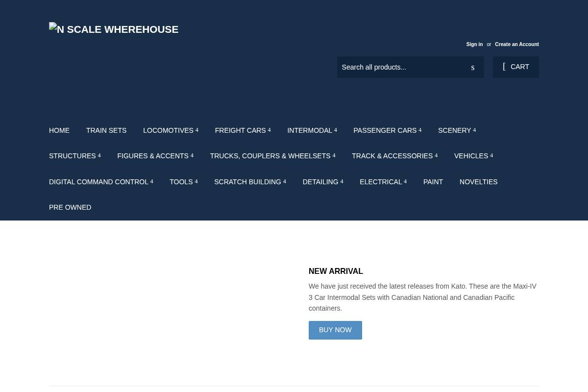Click the BUY NOW button
588x392 pixels.
[x=335, y=330]
